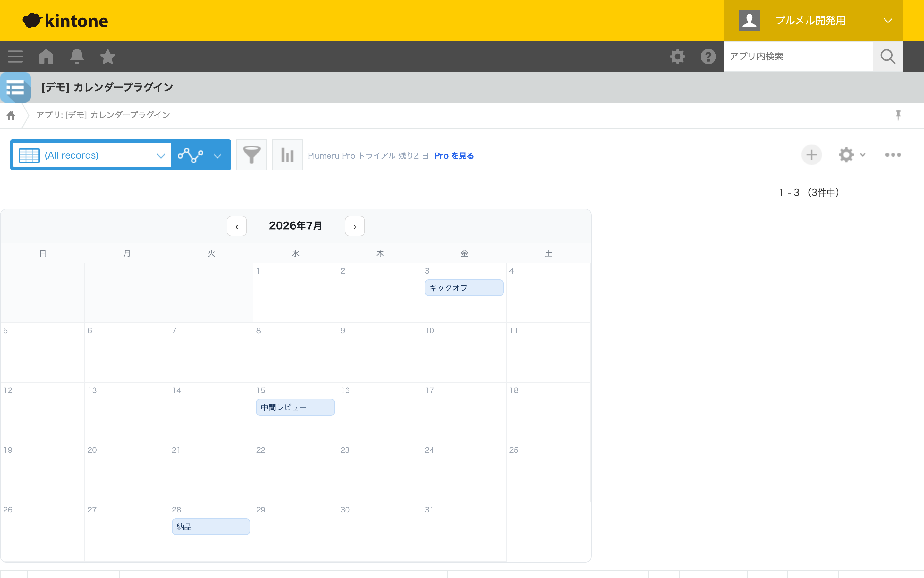Viewport: 924px width, 578px height.
Task: Open the three-dots options menu
Action: (x=893, y=155)
